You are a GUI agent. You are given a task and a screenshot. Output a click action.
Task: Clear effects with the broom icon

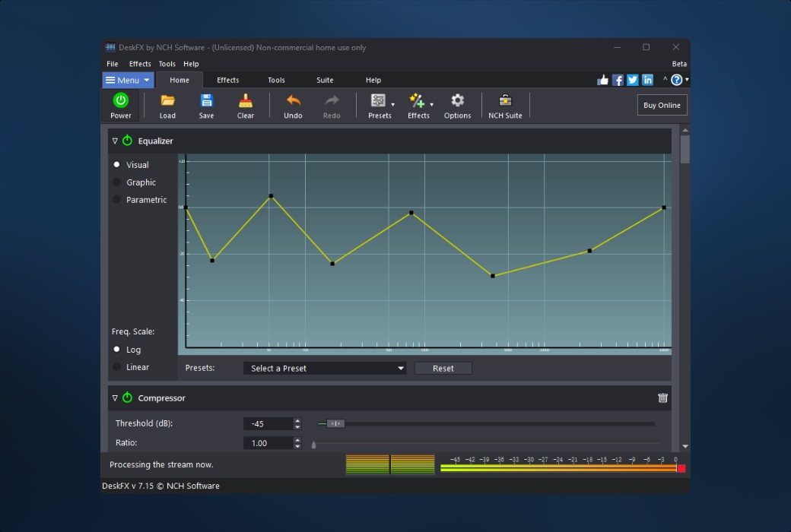pyautogui.click(x=245, y=101)
